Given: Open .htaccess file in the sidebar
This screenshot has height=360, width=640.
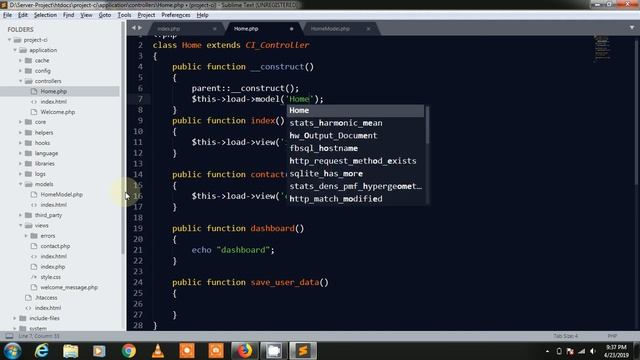Looking at the screenshot, I should [x=46, y=298].
